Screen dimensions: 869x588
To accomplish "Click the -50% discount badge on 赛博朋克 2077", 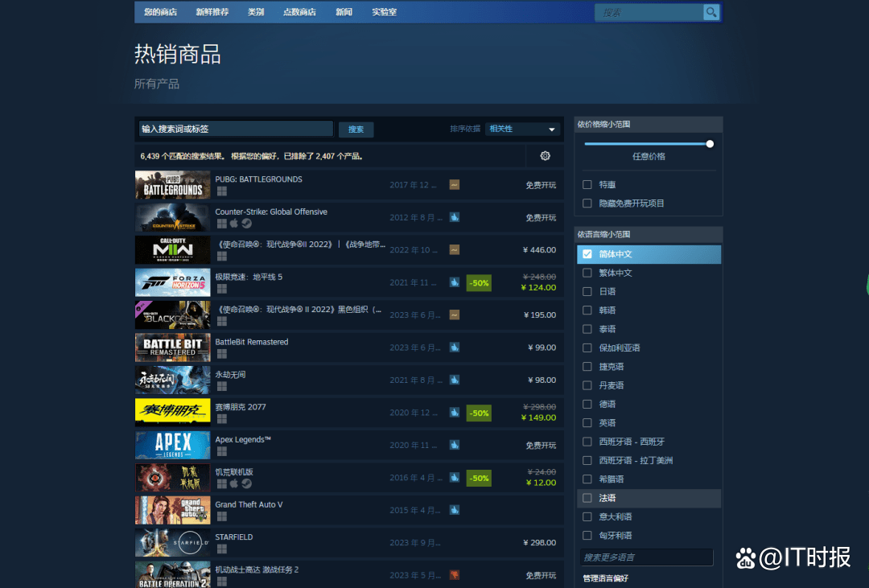I will pyautogui.click(x=479, y=413).
